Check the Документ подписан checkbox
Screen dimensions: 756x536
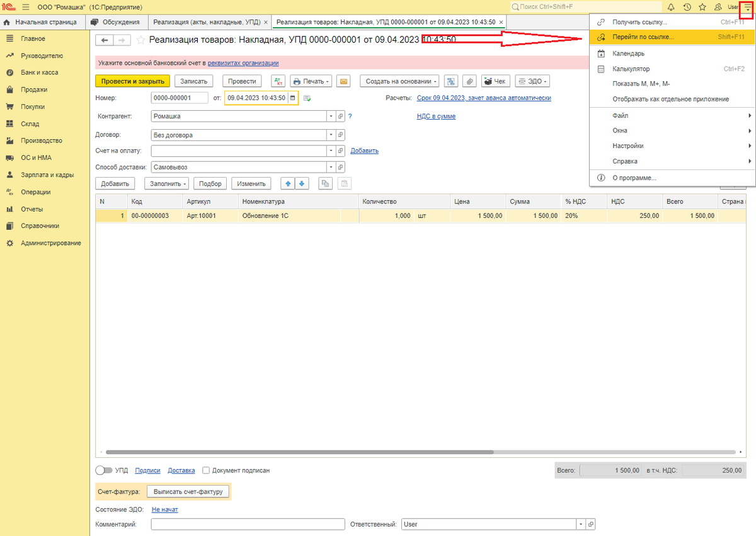pyautogui.click(x=206, y=470)
